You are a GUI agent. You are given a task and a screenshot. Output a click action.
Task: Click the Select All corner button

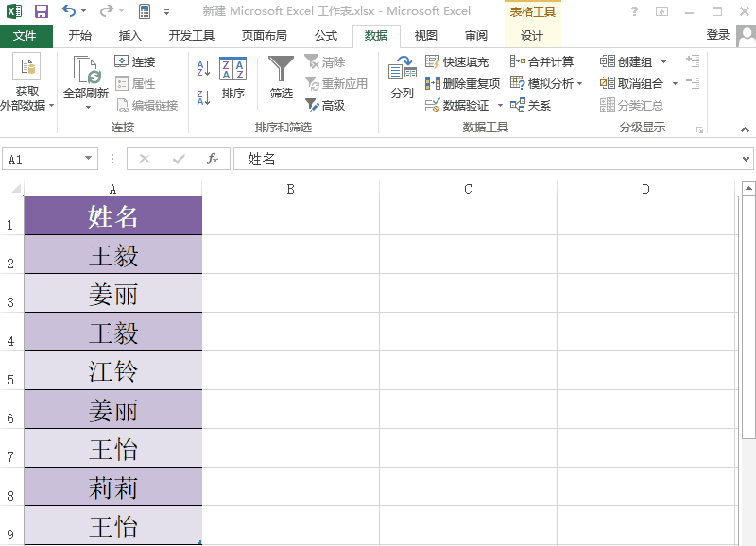tap(13, 187)
